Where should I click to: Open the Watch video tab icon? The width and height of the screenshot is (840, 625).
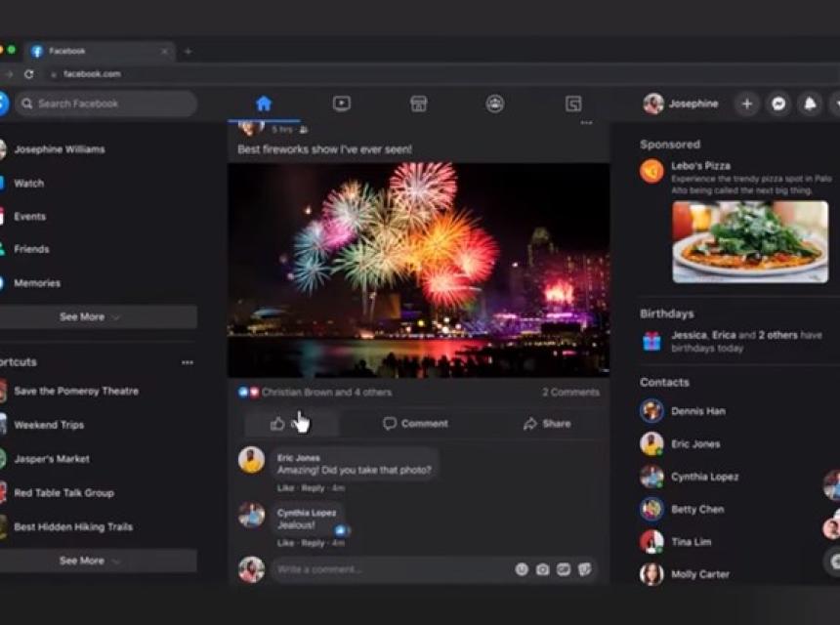[x=341, y=104]
